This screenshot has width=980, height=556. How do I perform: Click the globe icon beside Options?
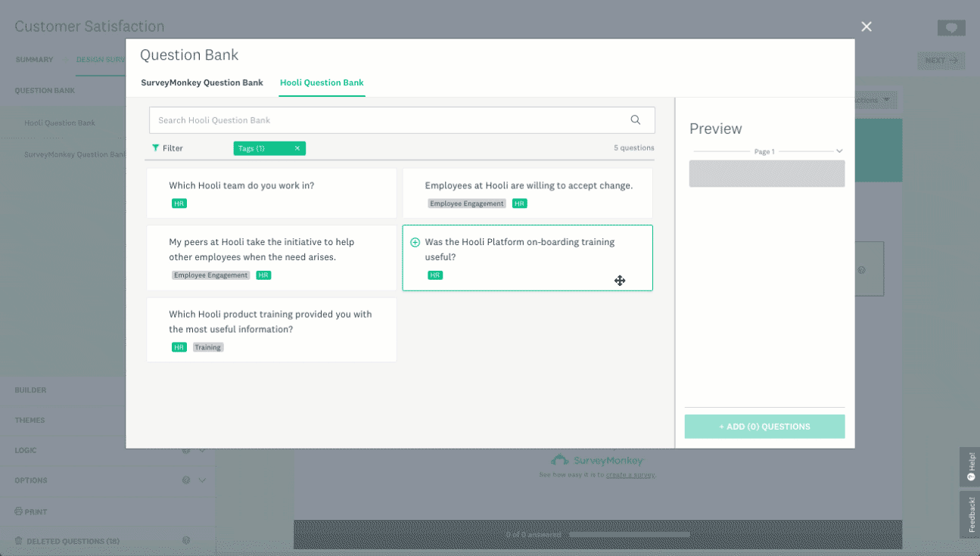pos(187,480)
